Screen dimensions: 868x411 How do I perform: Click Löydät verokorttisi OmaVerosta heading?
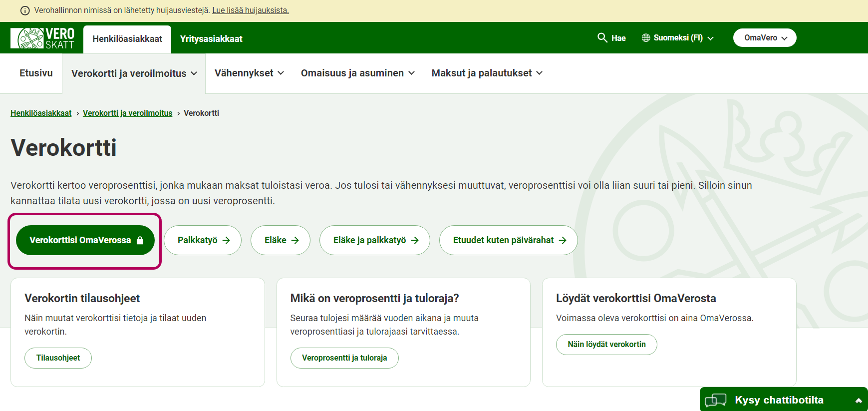point(636,298)
